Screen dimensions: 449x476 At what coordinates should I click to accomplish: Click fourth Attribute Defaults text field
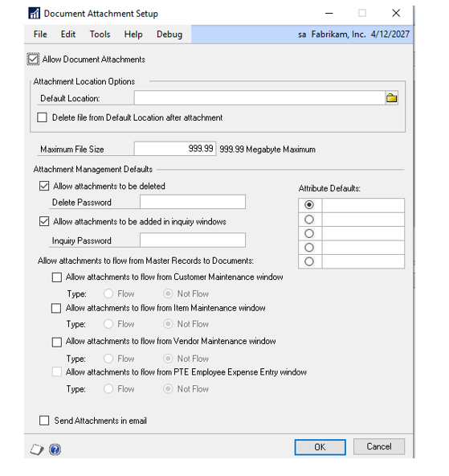363,248
